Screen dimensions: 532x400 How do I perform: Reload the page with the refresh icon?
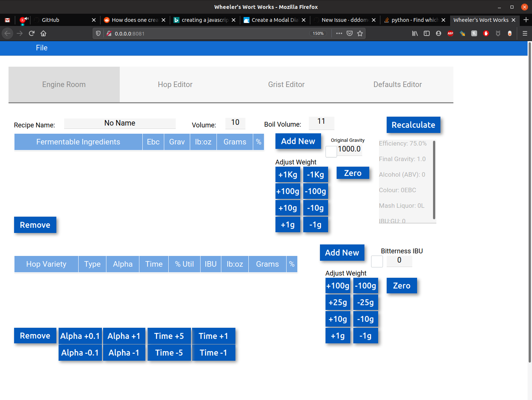(32, 33)
